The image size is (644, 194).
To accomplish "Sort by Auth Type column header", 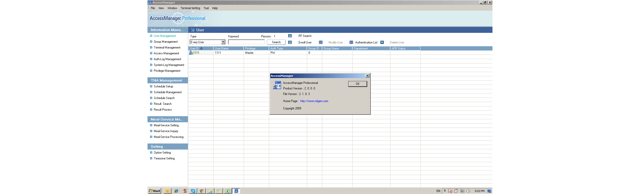I will pyautogui.click(x=288, y=48).
